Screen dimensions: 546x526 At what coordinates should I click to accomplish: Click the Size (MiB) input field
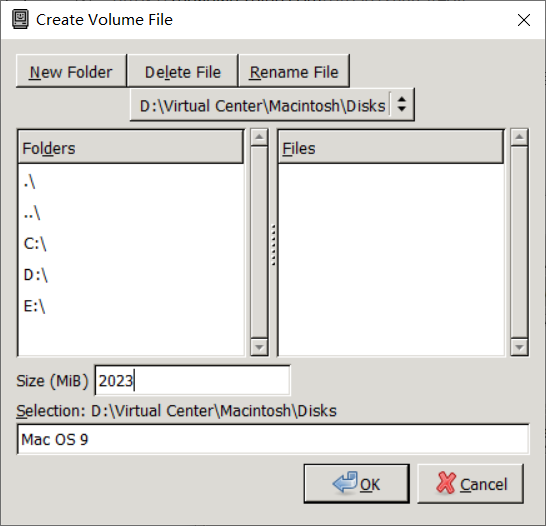[x=192, y=380]
